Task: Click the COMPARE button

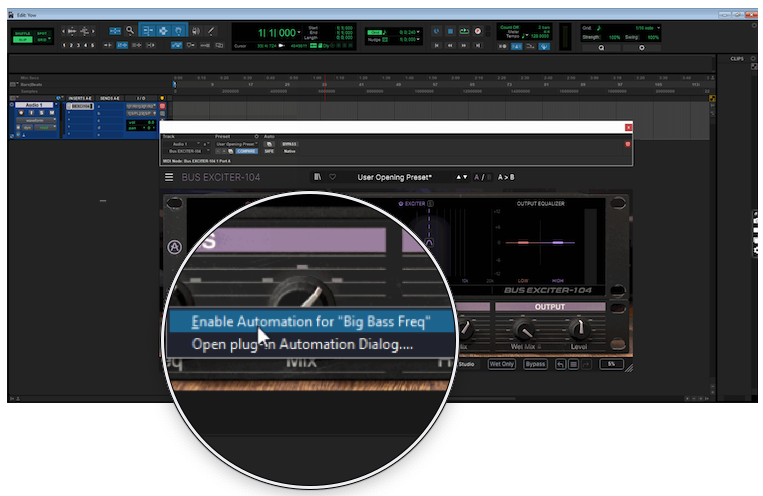Action: pyautogui.click(x=246, y=151)
